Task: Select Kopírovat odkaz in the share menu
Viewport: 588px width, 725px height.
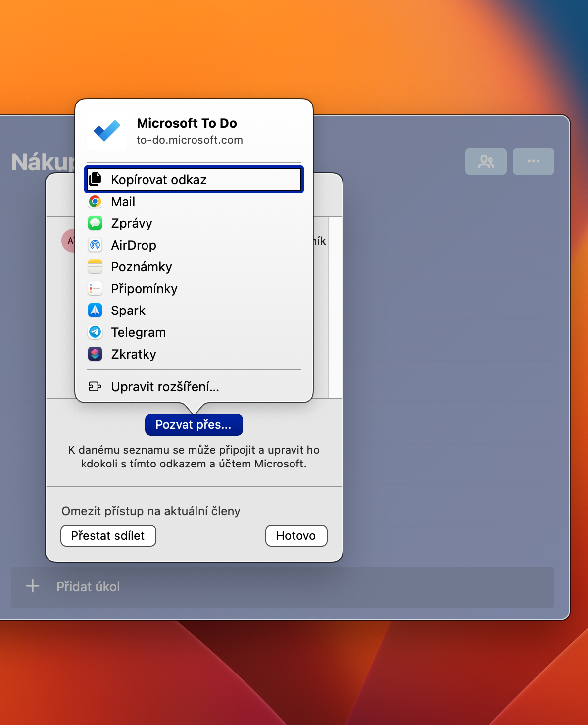Action: (194, 179)
